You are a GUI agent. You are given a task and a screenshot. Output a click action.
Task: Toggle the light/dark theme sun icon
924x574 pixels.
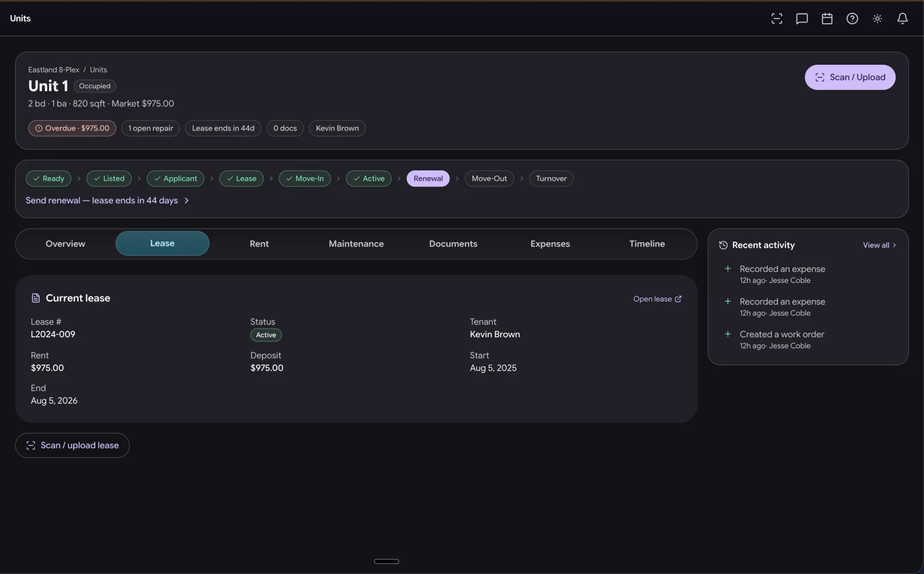coord(877,18)
